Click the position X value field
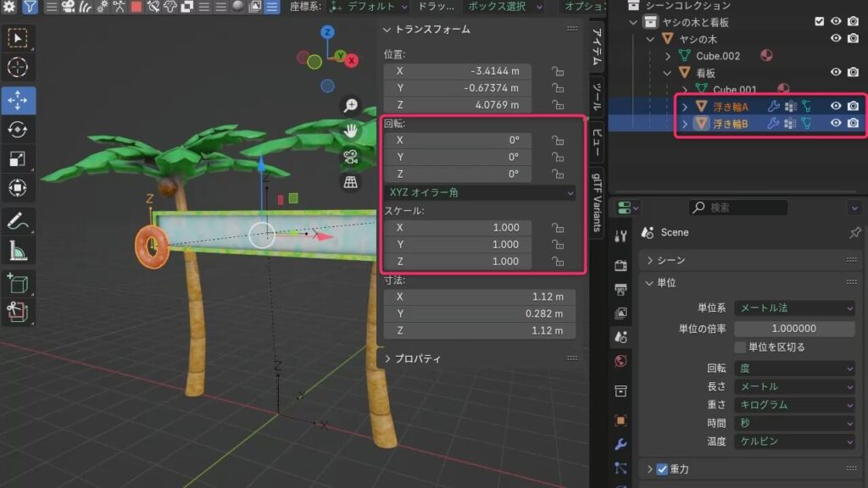868x488 pixels. pyautogui.click(x=459, y=71)
